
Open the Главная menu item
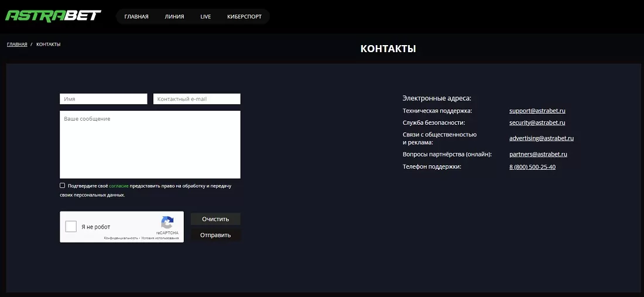coord(136,17)
